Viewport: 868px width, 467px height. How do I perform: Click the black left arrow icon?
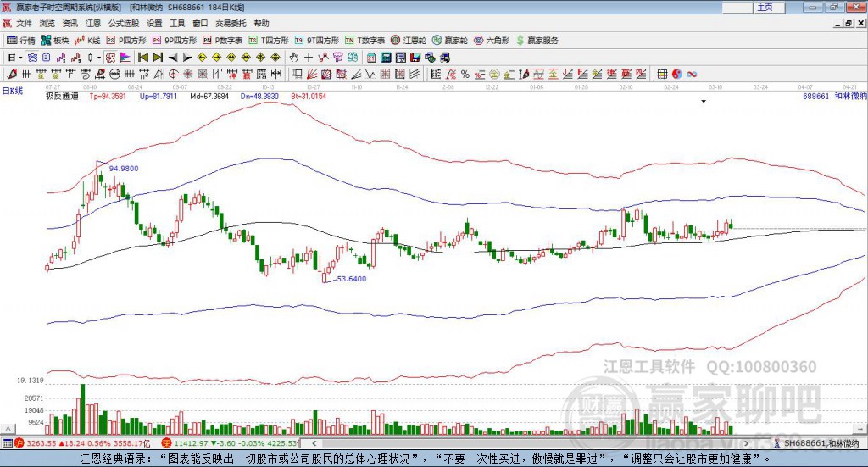173,58
